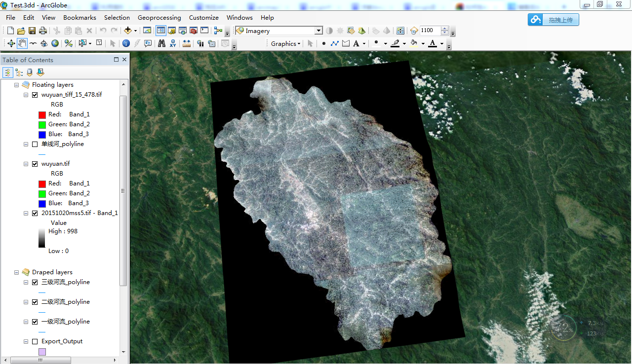The height and width of the screenshot is (364, 632).
Task: Click the Select Features tool icon
Action: [x=82, y=43]
